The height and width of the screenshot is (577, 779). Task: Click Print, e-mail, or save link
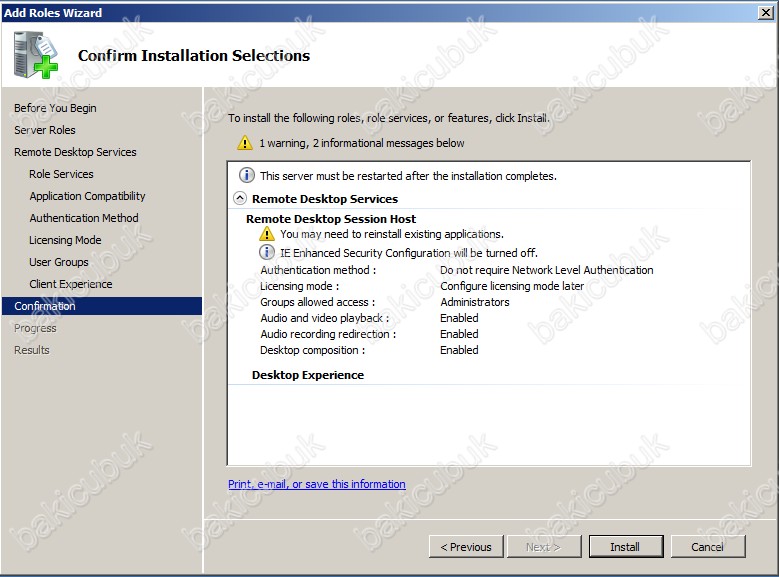[317, 484]
